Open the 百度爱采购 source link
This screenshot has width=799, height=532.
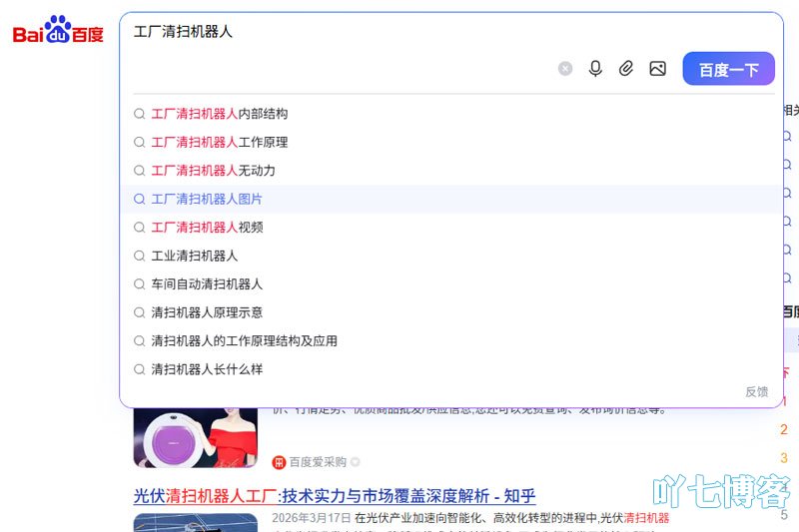[318, 462]
